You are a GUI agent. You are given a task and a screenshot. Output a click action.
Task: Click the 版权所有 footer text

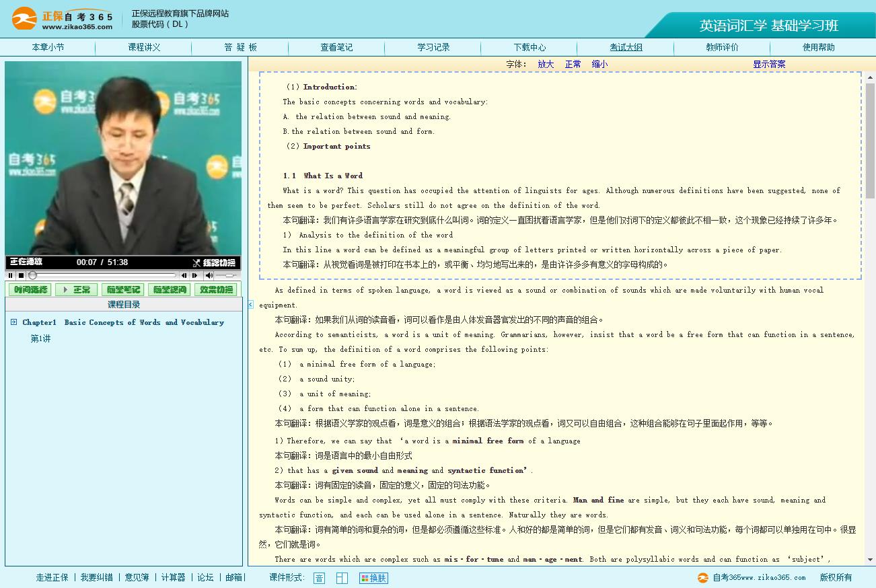836,577
